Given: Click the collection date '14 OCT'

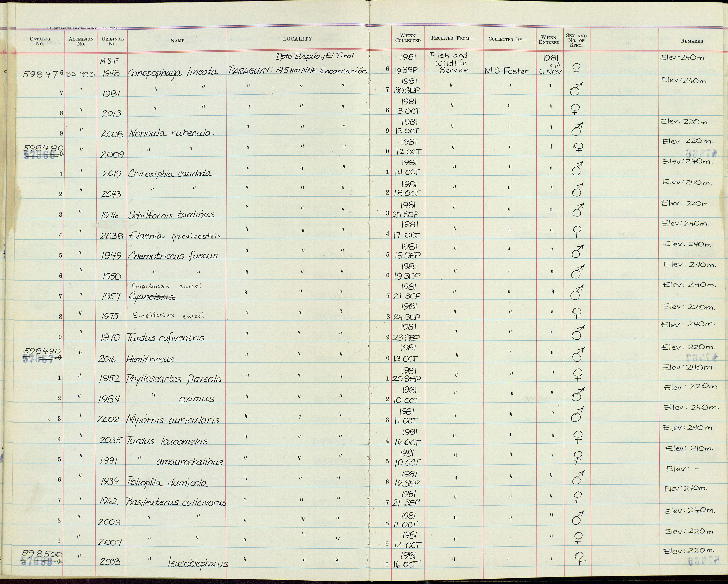Looking at the screenshot, I should (408, 172).
